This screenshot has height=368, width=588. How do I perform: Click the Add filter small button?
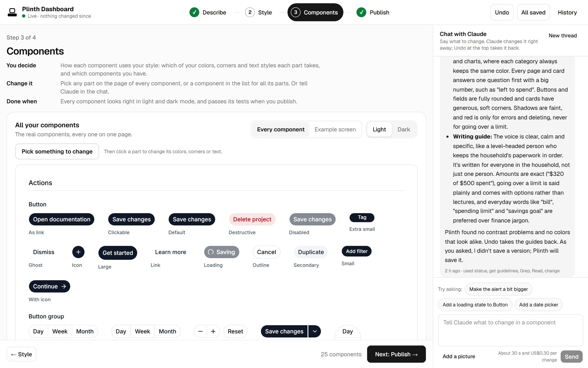pyautogui.click(x=357, y=251)
